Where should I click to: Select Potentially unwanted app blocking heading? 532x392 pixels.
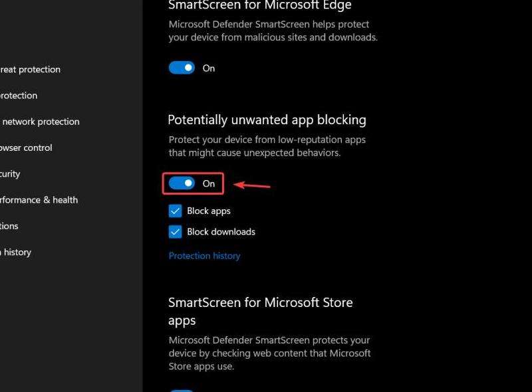point(267,120)
